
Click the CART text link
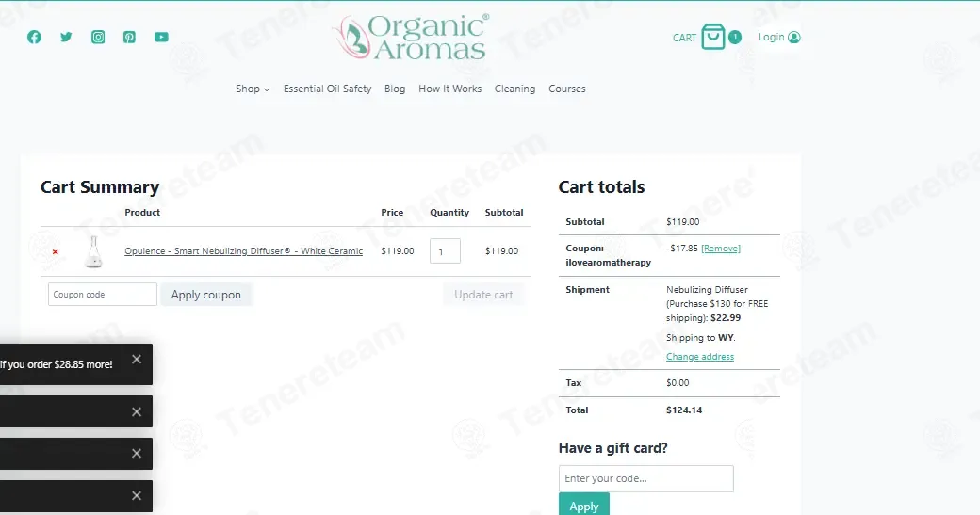point(684,38)
